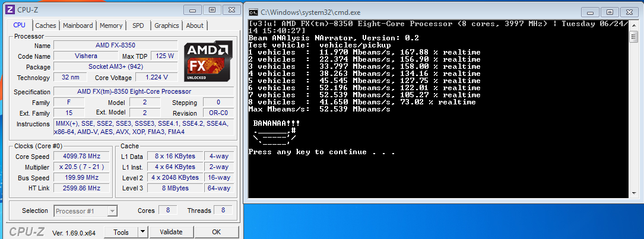Open the SPD tab
This screenshot has height=239, width=644.
(138, 26)
